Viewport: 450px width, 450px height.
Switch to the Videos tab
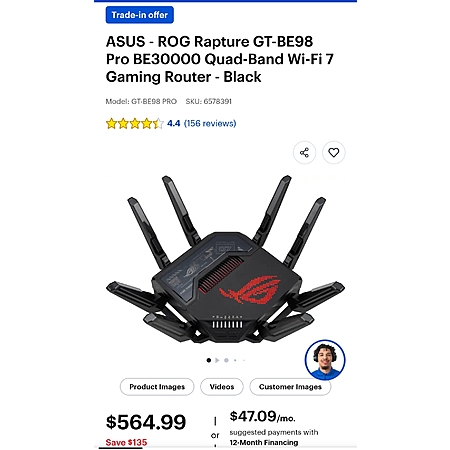(x=222, y=387)
